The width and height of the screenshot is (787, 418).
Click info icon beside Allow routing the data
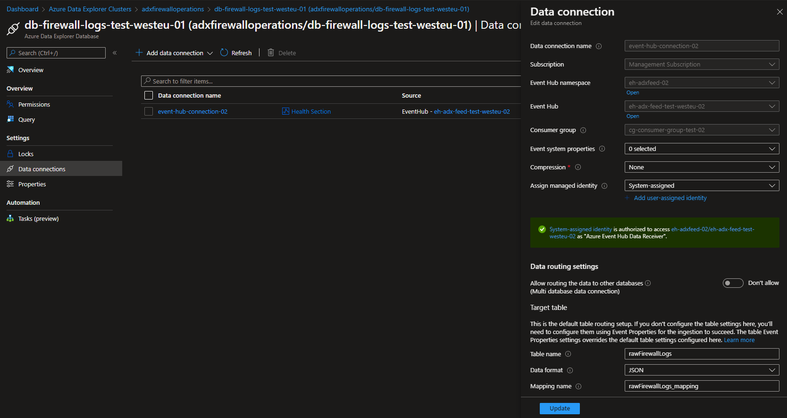[x=648, y=283]
